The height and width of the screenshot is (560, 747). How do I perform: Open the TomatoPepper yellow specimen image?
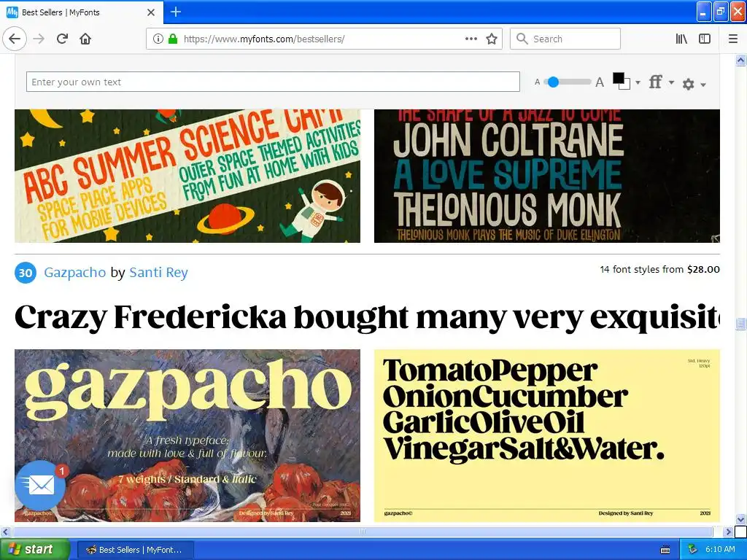click(x=547, y=436)
